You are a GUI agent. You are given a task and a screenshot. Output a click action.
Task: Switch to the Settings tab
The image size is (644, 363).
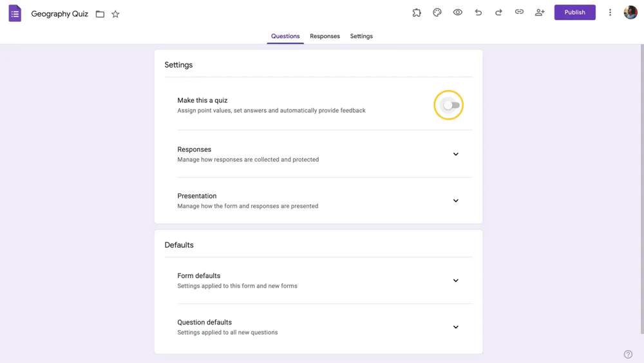pos(361,36)
